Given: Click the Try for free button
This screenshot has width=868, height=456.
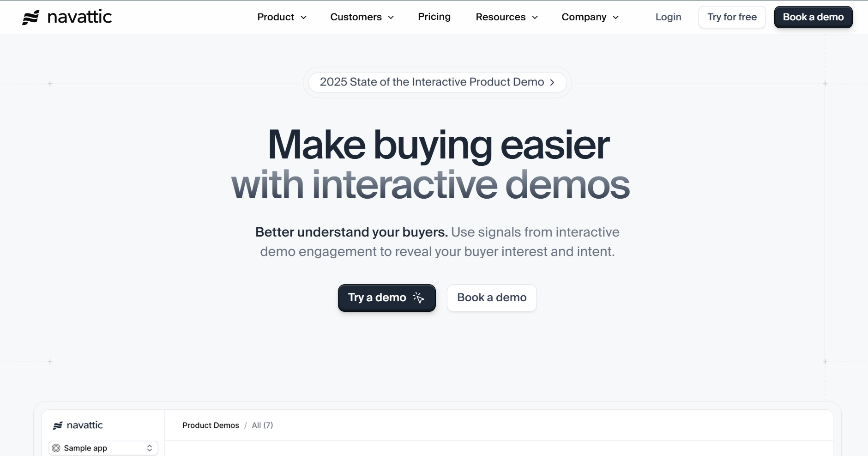Looking at the screenshot, I should [x=732, y=17].
